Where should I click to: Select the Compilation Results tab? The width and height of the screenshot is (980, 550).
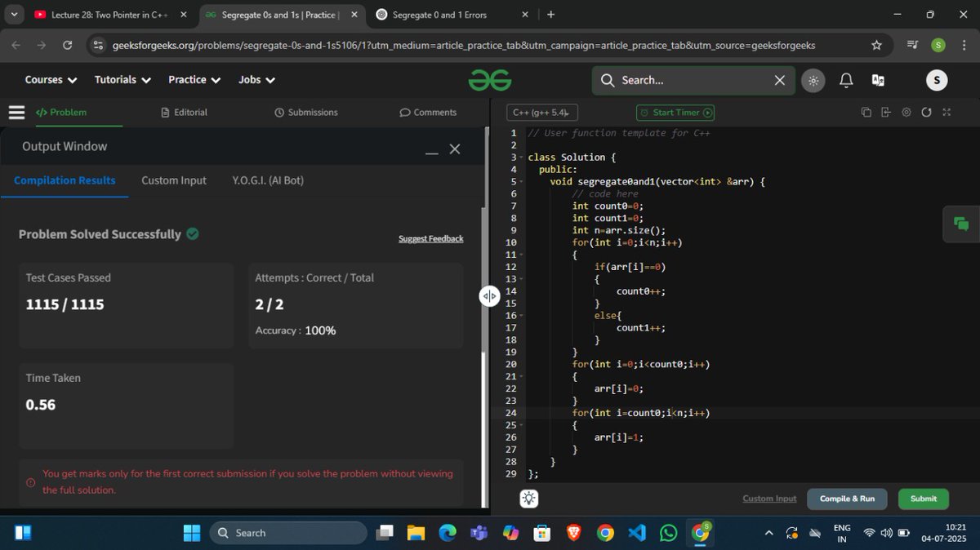[x=65, y=180]
